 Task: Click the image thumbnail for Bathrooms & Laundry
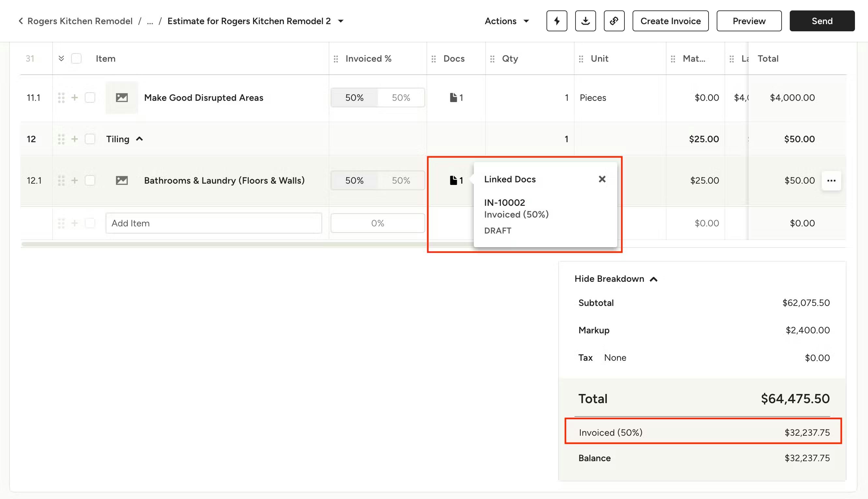122,180
